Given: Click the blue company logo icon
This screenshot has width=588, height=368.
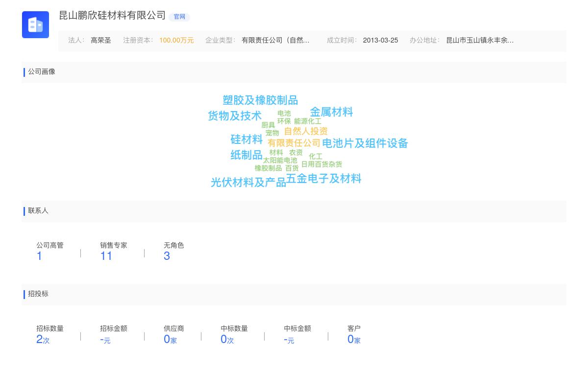Looking at the screenshot, I should click(35, 24).
